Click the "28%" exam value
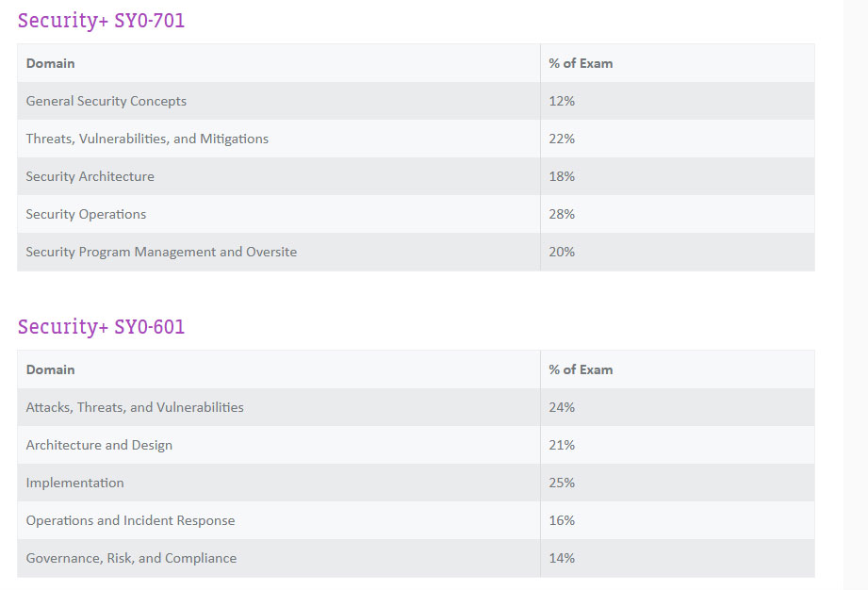 point(562,214)
